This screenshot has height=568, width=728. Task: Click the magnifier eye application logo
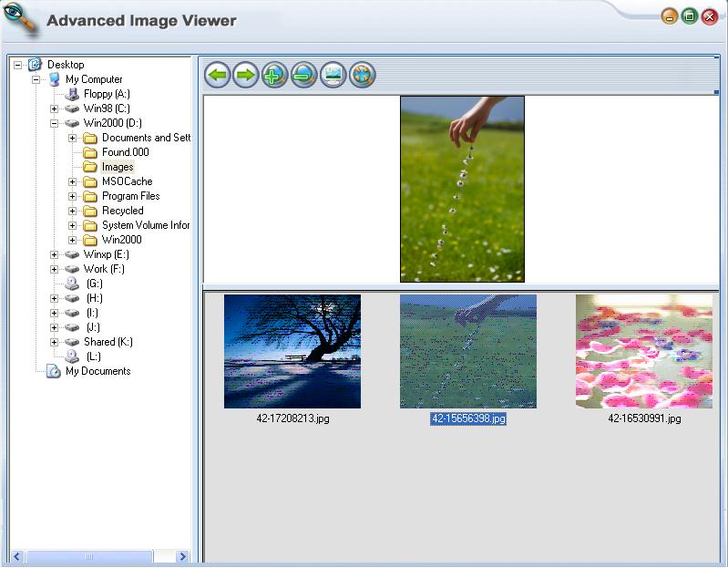[19, 18]
